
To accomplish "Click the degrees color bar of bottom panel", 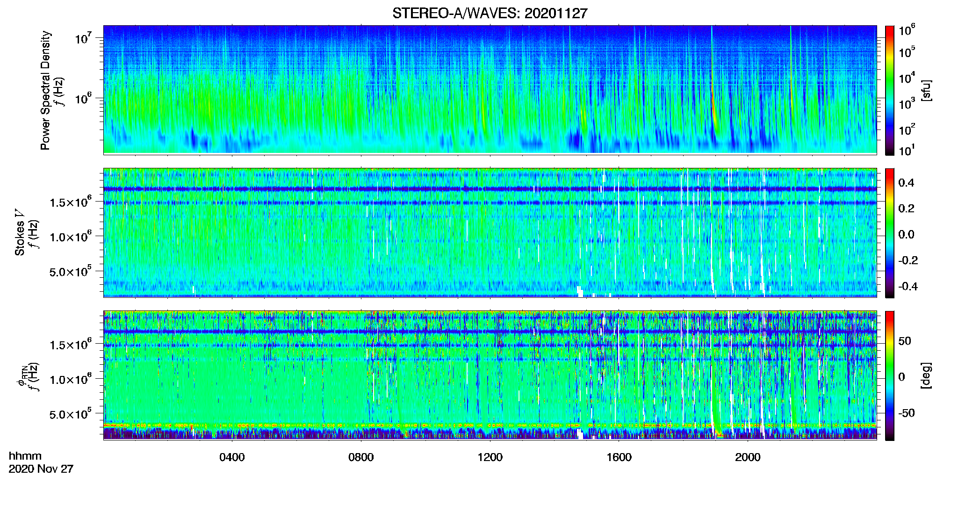I will (889, 375).
